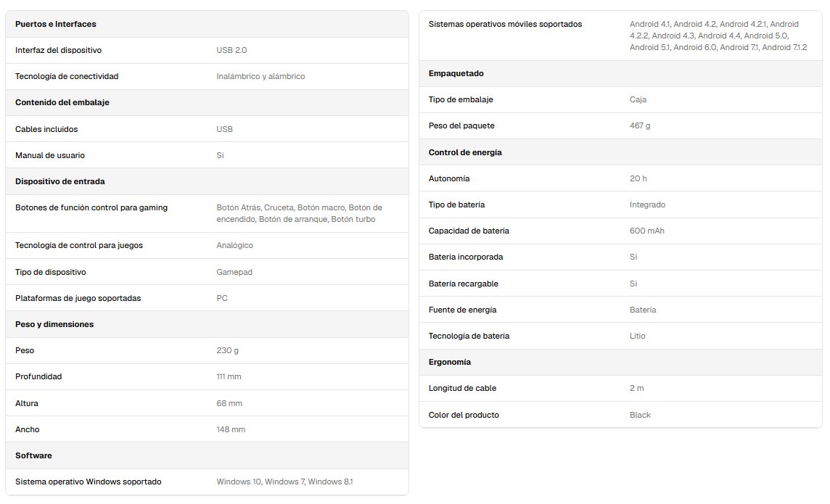This screenshot has width=830, height=504.
Task: Select the Cables incluidos row
Action: pyautogui.click(x=207, y=129)
